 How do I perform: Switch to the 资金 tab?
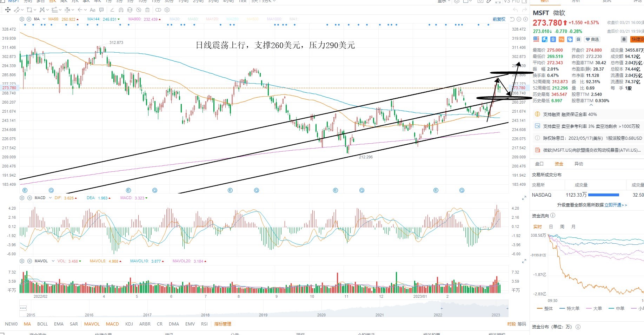[559, 164]
